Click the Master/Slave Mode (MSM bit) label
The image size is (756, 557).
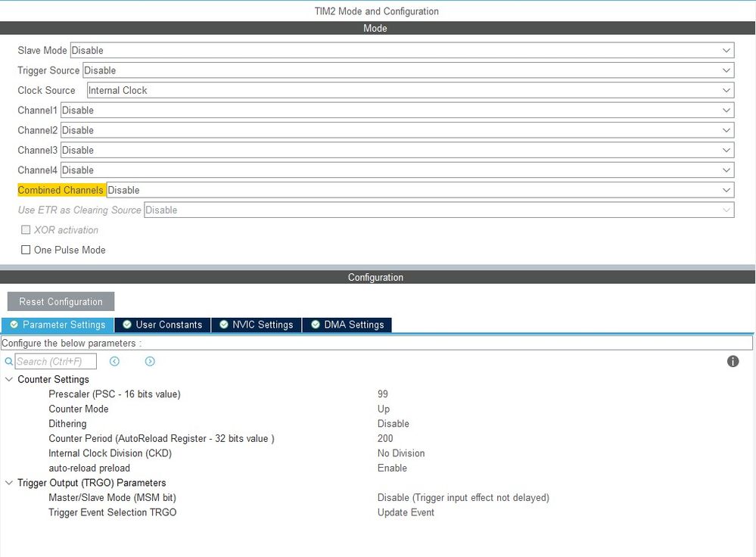click(x=112, y=498)
